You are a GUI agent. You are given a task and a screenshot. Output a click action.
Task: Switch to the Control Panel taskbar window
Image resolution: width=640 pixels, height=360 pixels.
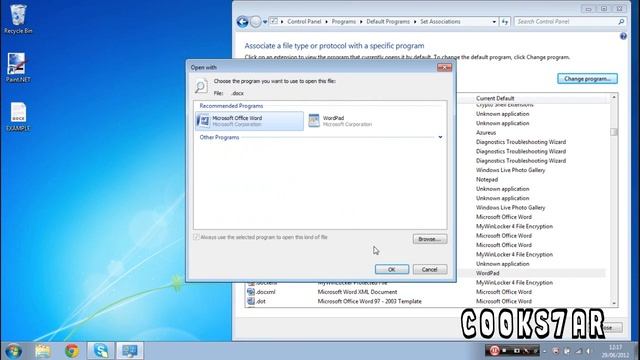point(130,351)
